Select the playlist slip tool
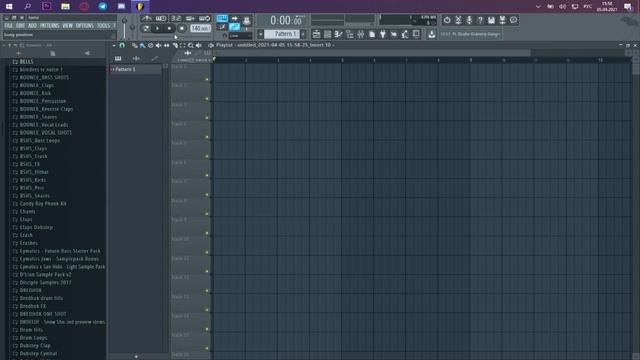640x360 pixels. [x=167, y=45]
